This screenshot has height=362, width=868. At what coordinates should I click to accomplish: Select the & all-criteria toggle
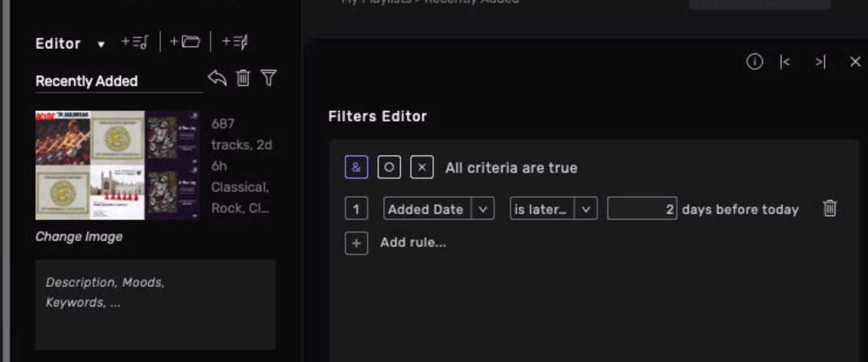[x=356, y=167]
